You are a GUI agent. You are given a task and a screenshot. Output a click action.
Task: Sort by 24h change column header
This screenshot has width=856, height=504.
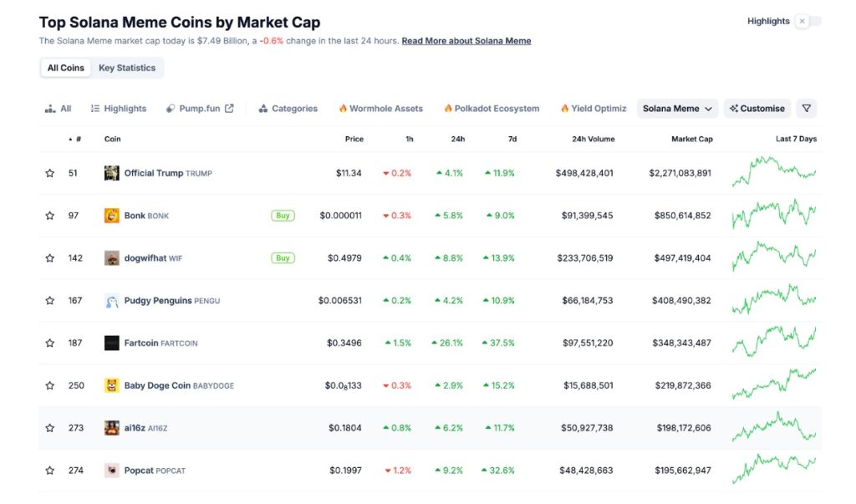click(458, 140)
